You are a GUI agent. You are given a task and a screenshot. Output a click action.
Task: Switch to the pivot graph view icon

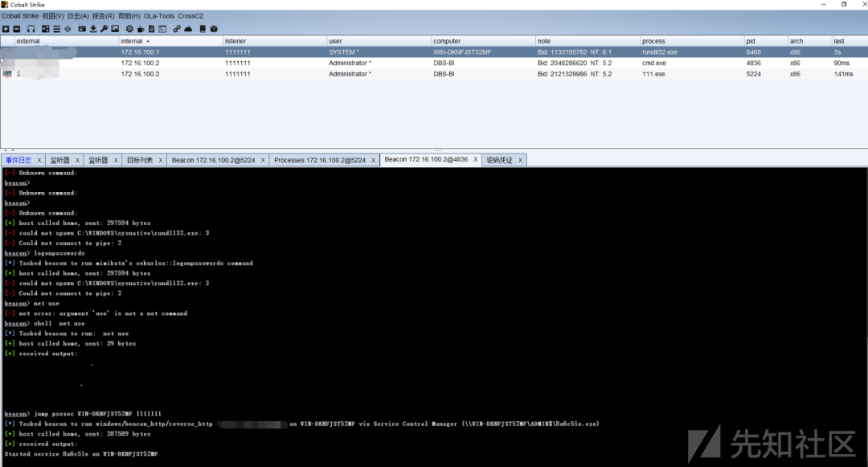click(45, 29)
